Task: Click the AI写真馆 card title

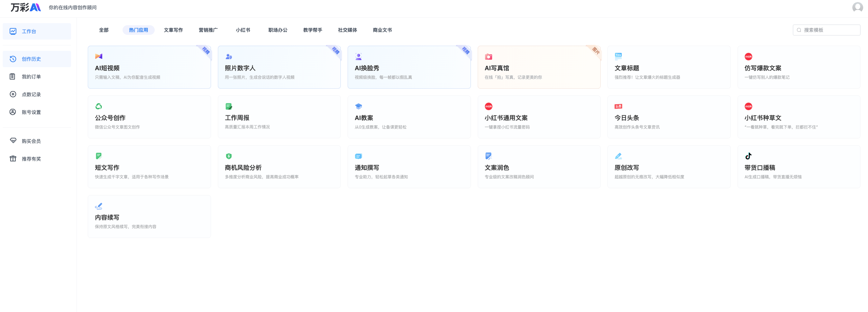Action: 497,68
